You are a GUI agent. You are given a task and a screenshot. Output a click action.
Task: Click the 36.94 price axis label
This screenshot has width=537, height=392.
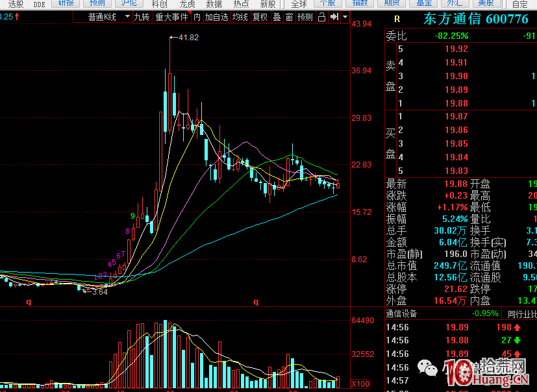click(361, 71)
